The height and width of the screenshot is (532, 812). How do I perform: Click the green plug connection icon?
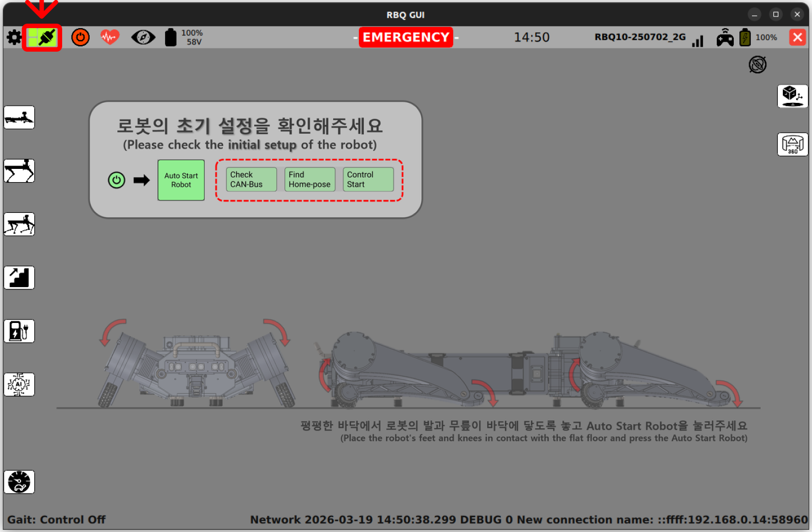[x=42, y=38]
